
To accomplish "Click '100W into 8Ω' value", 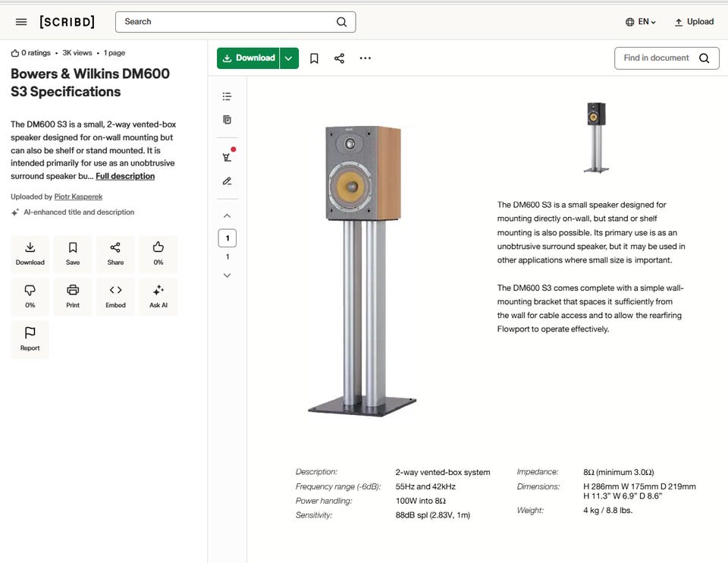I will (x=421, y=501).
